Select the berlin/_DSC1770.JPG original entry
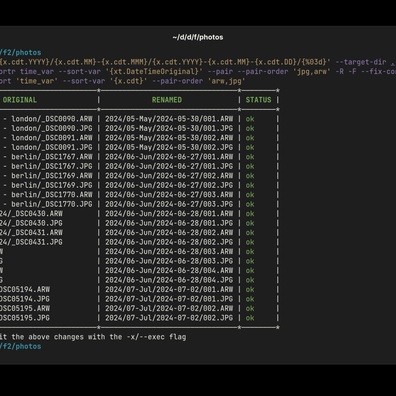 click(x=52, y=204)
